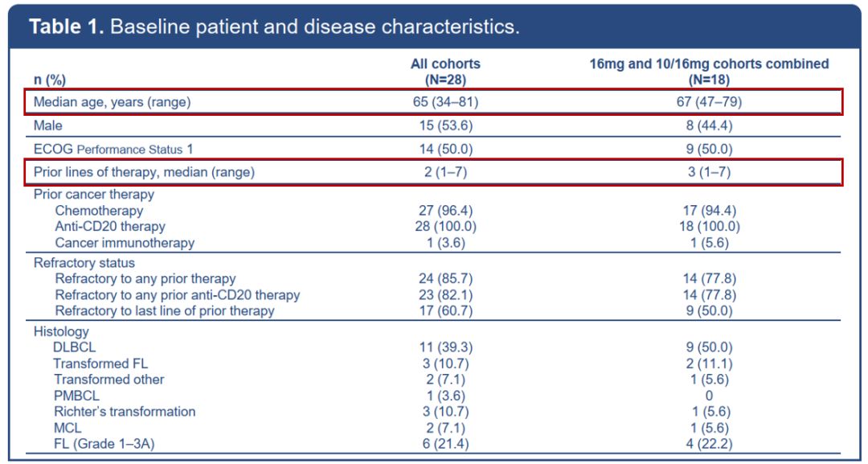Select "Refractory to last line of prior therapy"
Screen dimensions: 868x464
[165, 311]
